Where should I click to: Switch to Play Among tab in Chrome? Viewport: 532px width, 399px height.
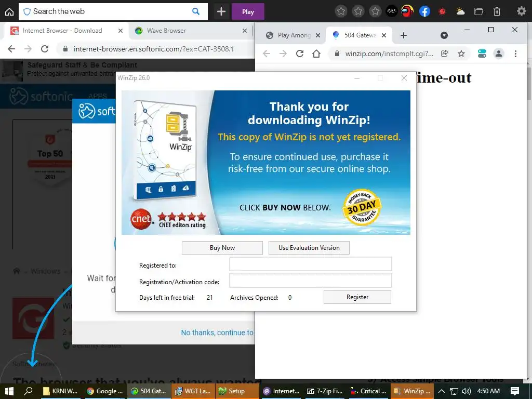(x=294, y=35)
